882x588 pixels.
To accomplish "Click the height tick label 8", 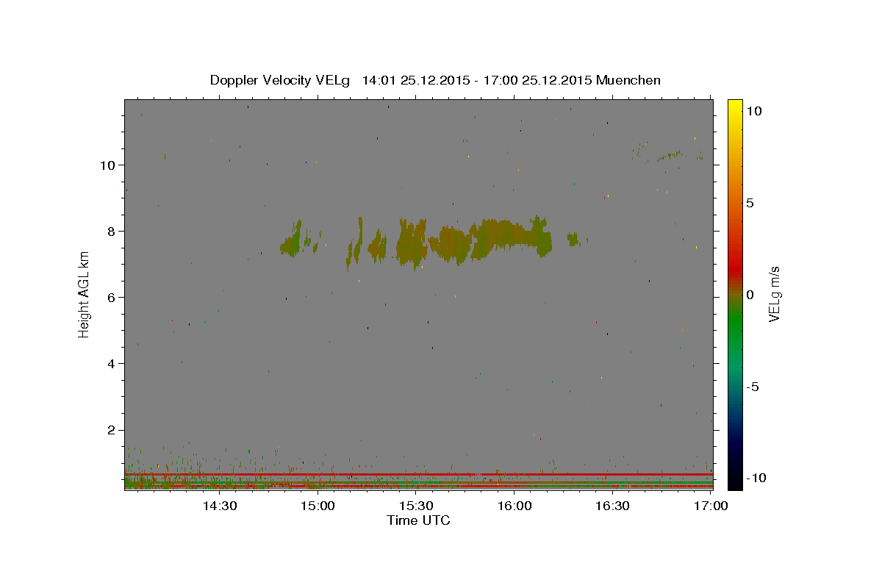I will 112,231.
